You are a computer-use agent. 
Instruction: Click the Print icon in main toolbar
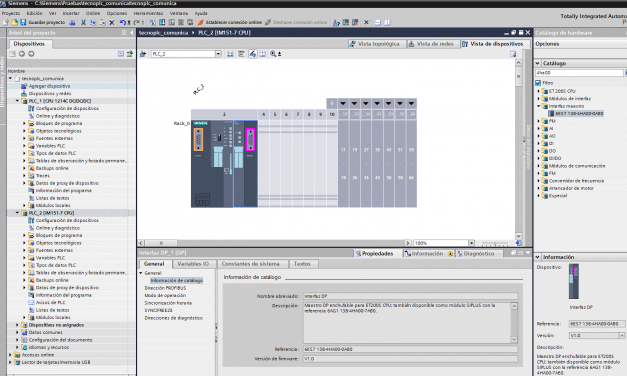click(72, 22)
